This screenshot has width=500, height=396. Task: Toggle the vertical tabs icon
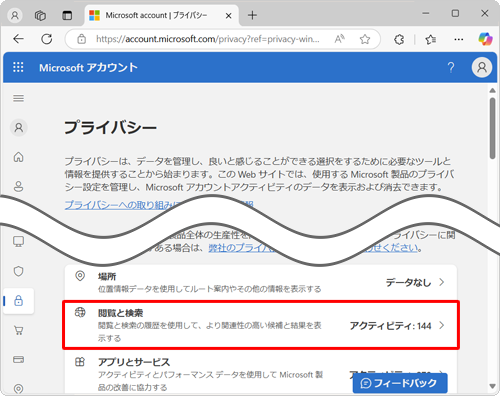pyautogui.click(x=67, y=15)
